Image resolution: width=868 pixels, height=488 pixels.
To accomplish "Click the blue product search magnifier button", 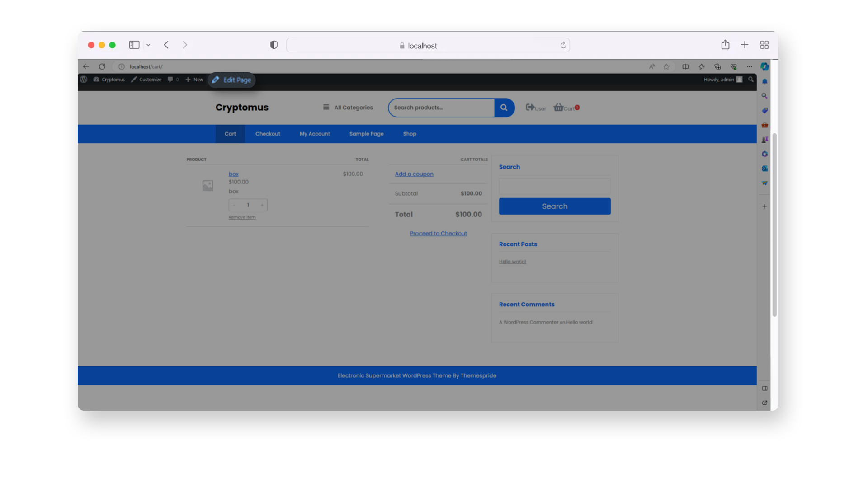I will pyautogui.click(x=504, y=108).
